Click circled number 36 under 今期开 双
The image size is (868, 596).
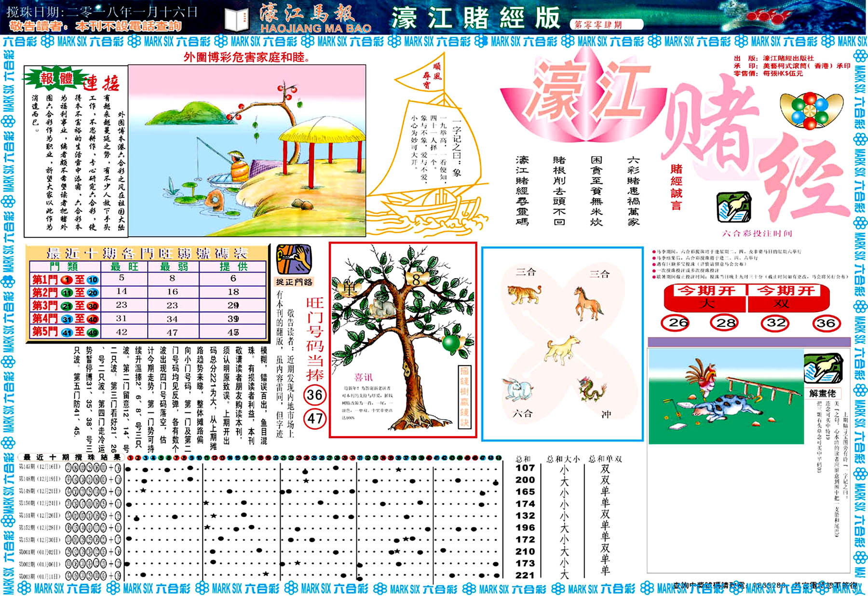tap(826, 323)
